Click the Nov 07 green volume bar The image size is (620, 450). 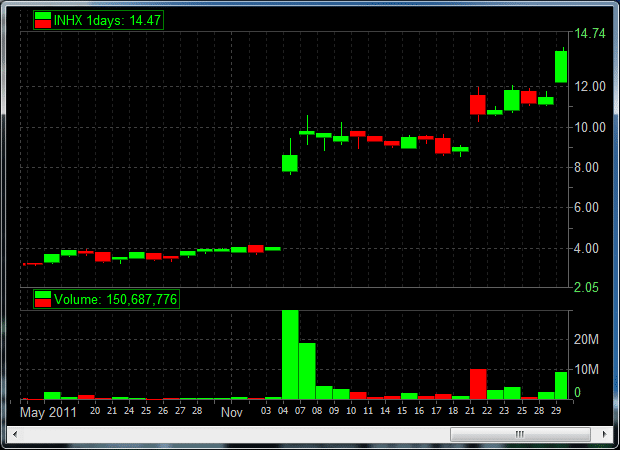tap(307, 371)
